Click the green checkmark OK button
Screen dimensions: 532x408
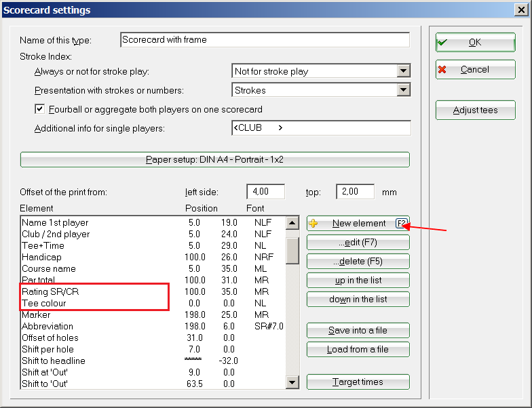pos(475,42)
